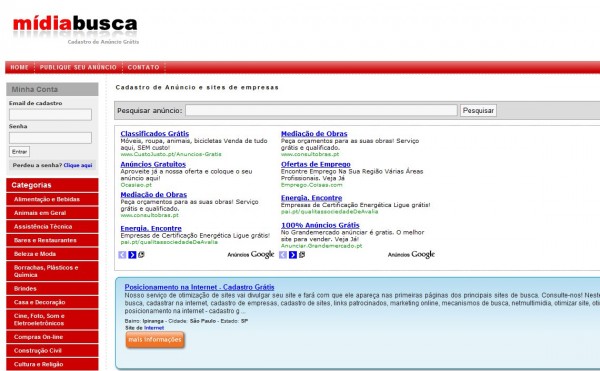The width and height of the screenshot is (600, 371).
Task: Open Cultura e Religião category
Action: tap(52, 364)
